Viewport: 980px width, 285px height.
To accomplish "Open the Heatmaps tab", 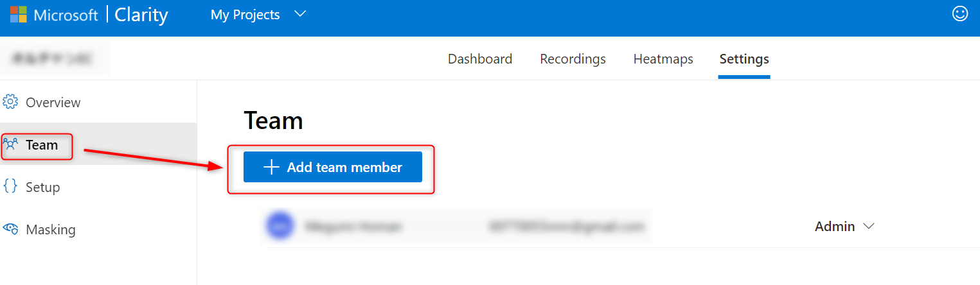I will point(663,59).
